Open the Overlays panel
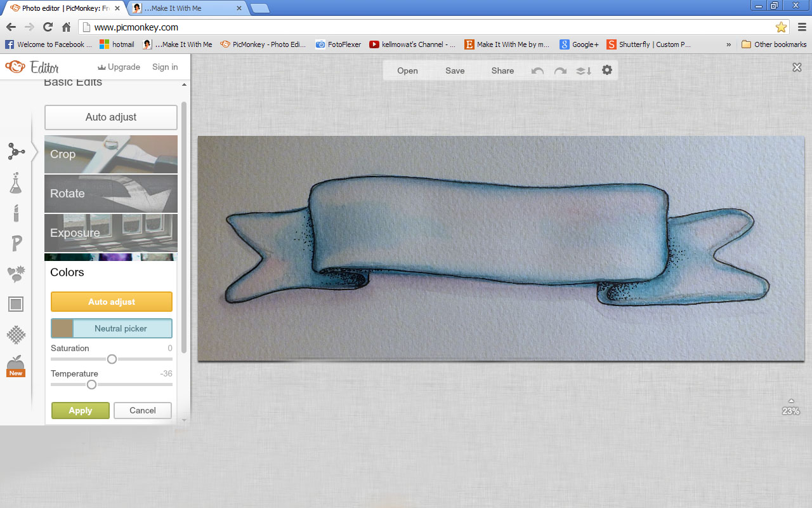 [x=16, y=273]
